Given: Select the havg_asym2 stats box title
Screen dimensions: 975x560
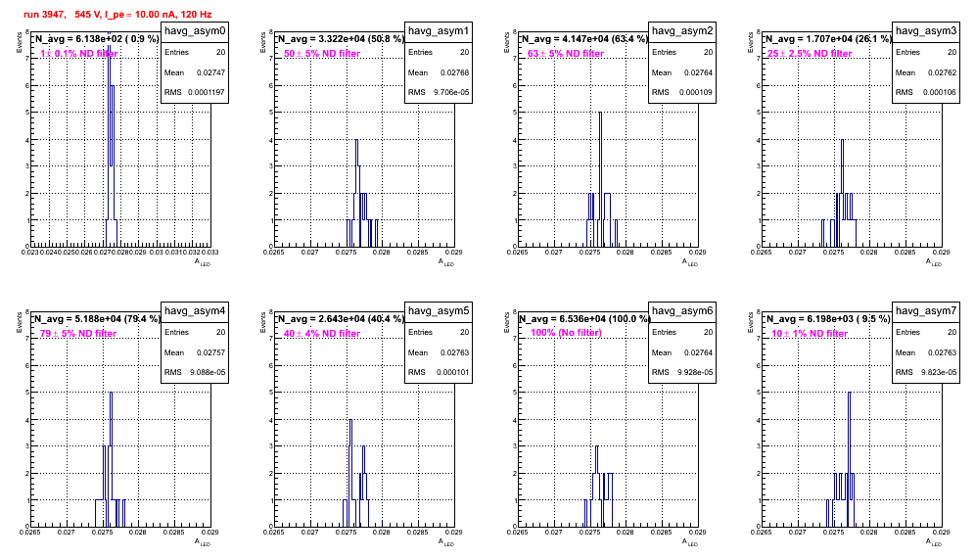Looking at the screenshot, I should tap(682, 31).
